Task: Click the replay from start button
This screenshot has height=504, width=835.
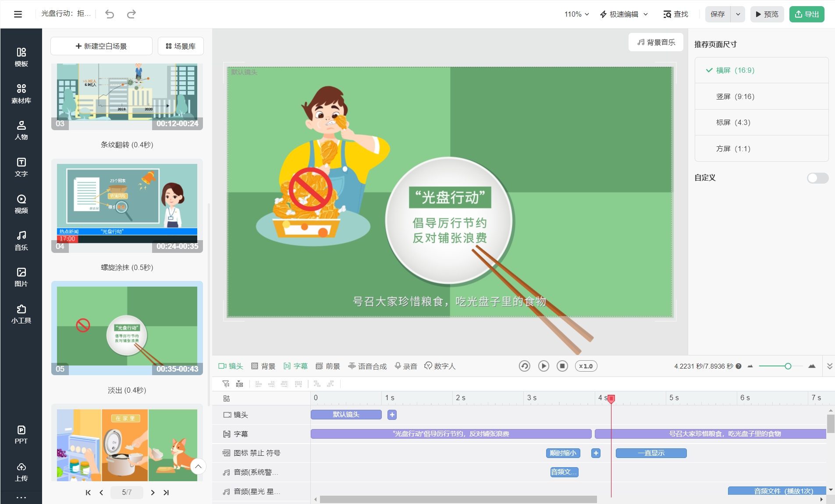Action: (524, 366)
